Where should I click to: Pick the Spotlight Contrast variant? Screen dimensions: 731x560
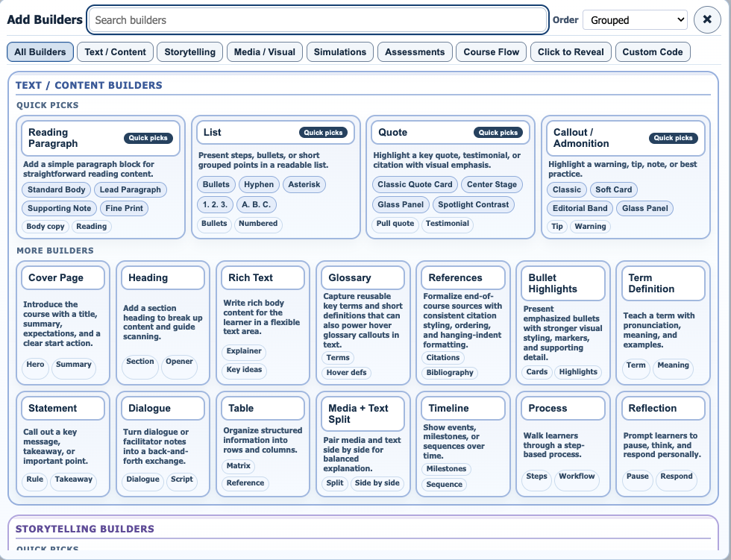[x=473, y=204]
